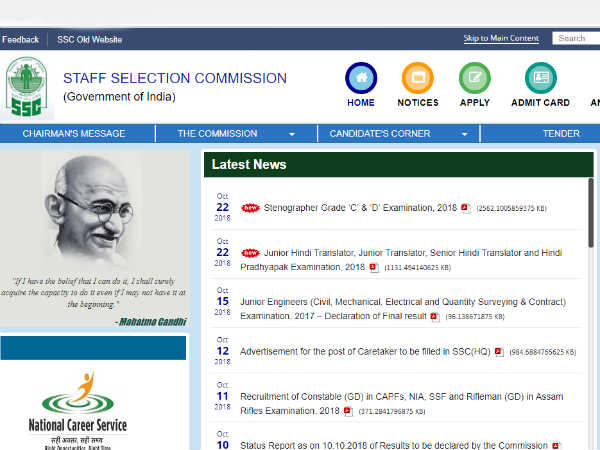Click the Feedback link at top
The image size is (600, 450).
[19, 39]
